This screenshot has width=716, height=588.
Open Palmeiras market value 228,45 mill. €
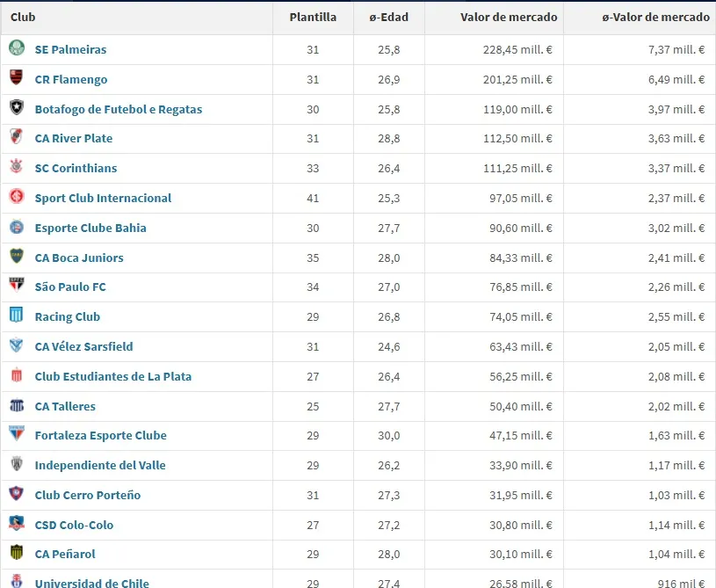(517, 50)
